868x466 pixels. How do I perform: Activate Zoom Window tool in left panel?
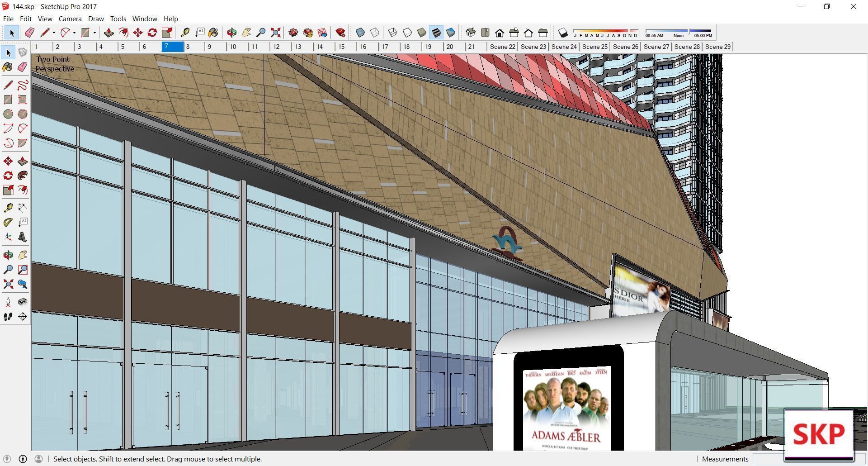click(23, 270)
